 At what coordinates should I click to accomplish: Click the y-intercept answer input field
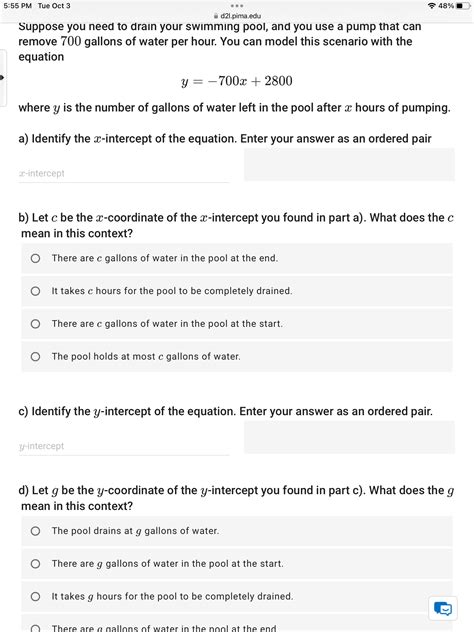[x=124, y=446]
